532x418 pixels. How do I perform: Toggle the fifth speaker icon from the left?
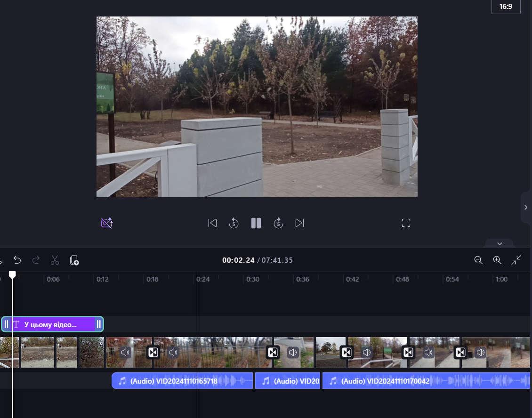point(428,352)
